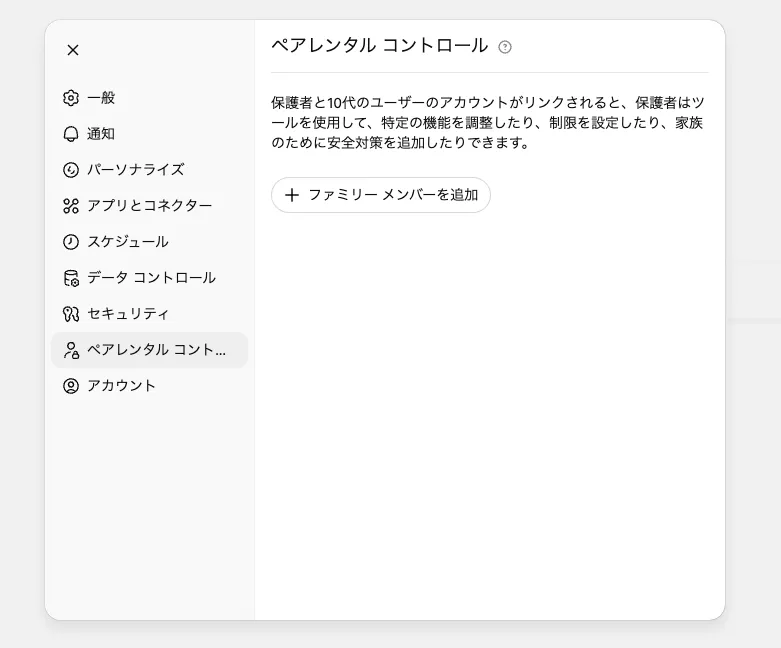Click the ファミリー メンバーを追加 button

point(381,195)
